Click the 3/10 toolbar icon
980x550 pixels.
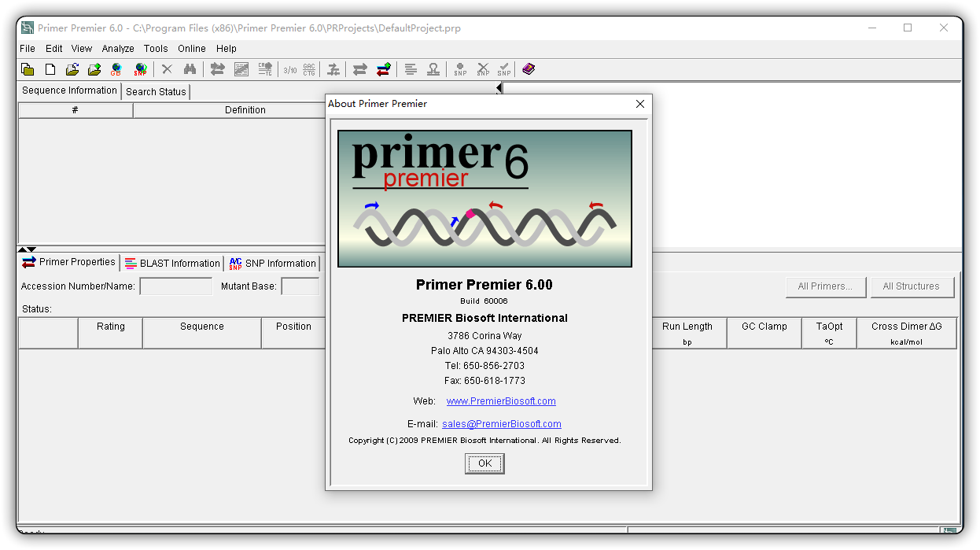(x=290, y=69)
